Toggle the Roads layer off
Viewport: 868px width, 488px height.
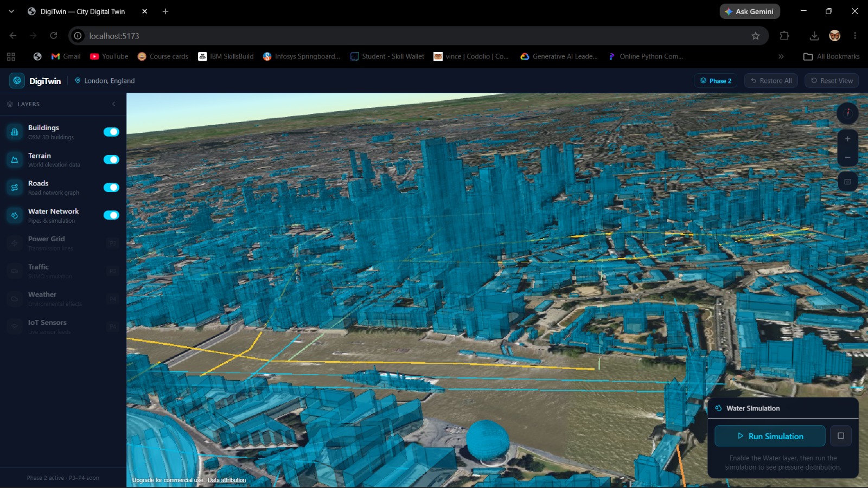111,188
